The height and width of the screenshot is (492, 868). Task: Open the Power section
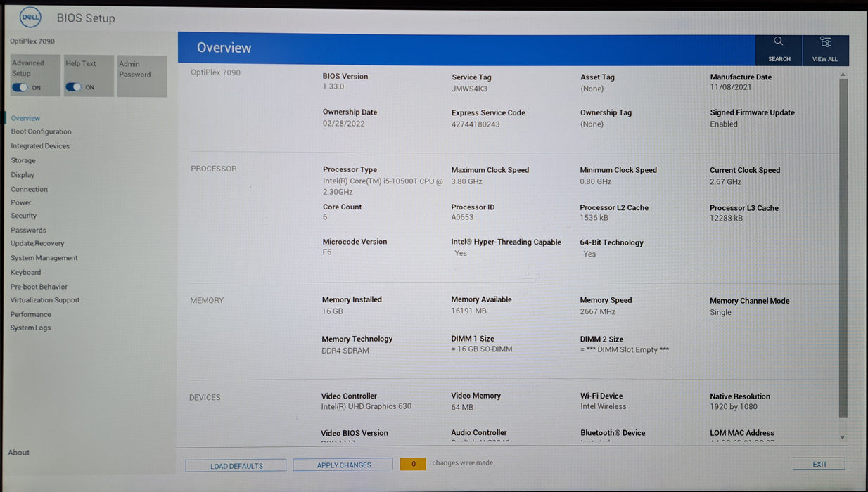[21, 202]
